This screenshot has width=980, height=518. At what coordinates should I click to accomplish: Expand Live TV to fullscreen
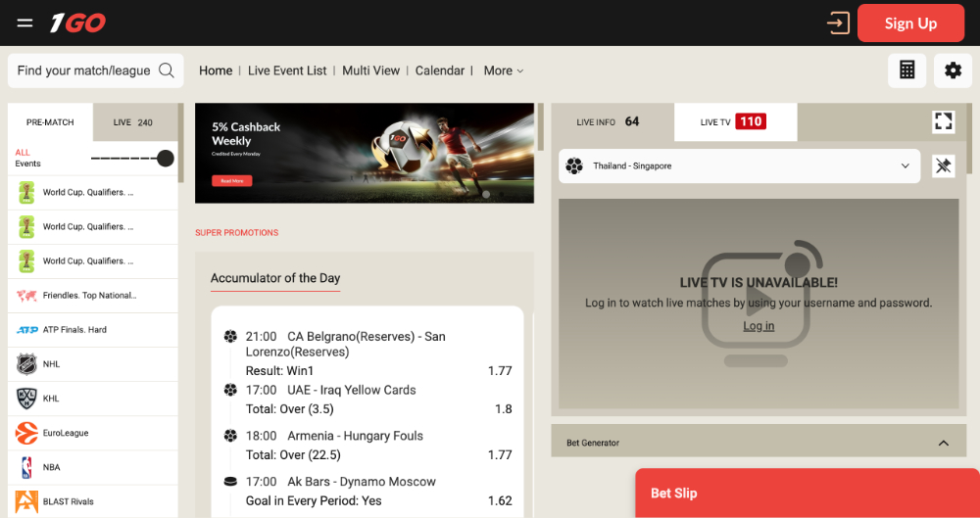point(943,121)
